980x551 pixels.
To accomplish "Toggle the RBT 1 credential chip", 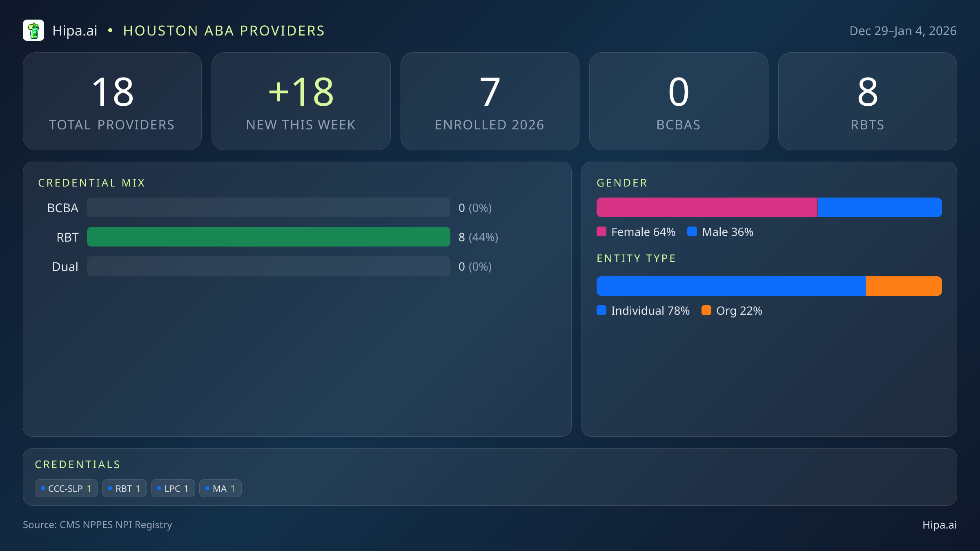I will coord(125,488).
